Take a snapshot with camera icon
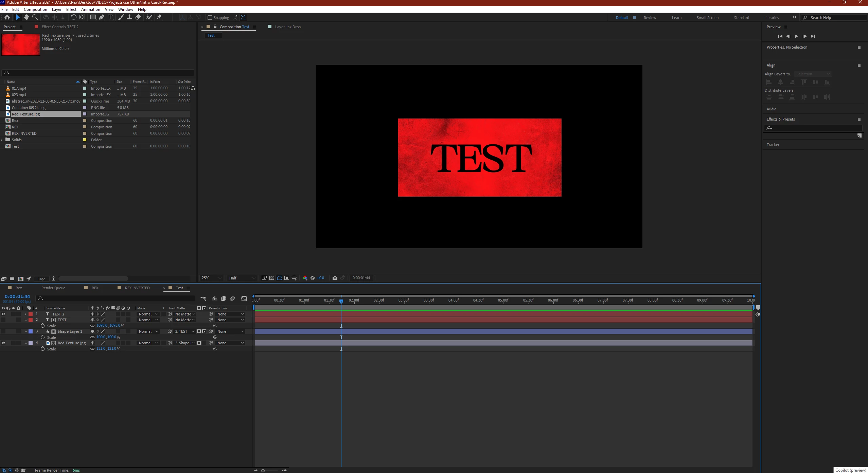The image size is (868, 473). tap(335, 278)
